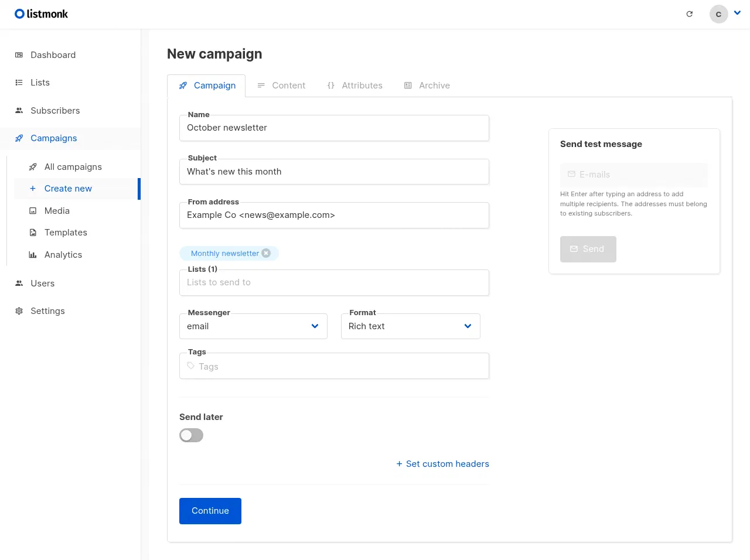The width and height of the screenshot is (750, 560).
Task: Switch to the Attributes tab
Action: pos(354,86)
